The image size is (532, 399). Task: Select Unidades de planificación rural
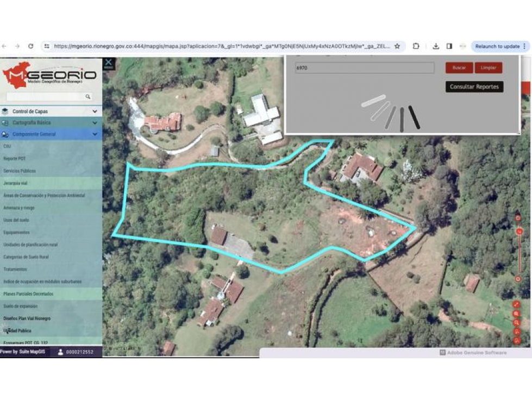pyautogui.click(x=30, y=245)
